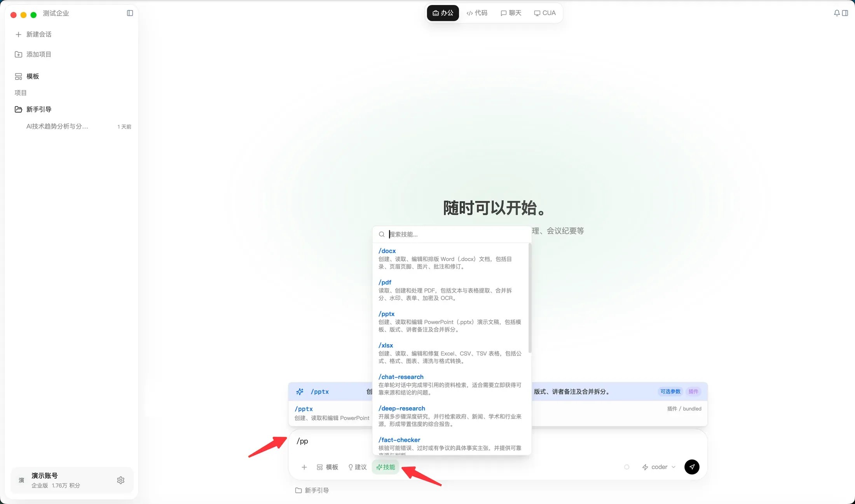Select the /chat-research skill

click(x=450, y=384)
